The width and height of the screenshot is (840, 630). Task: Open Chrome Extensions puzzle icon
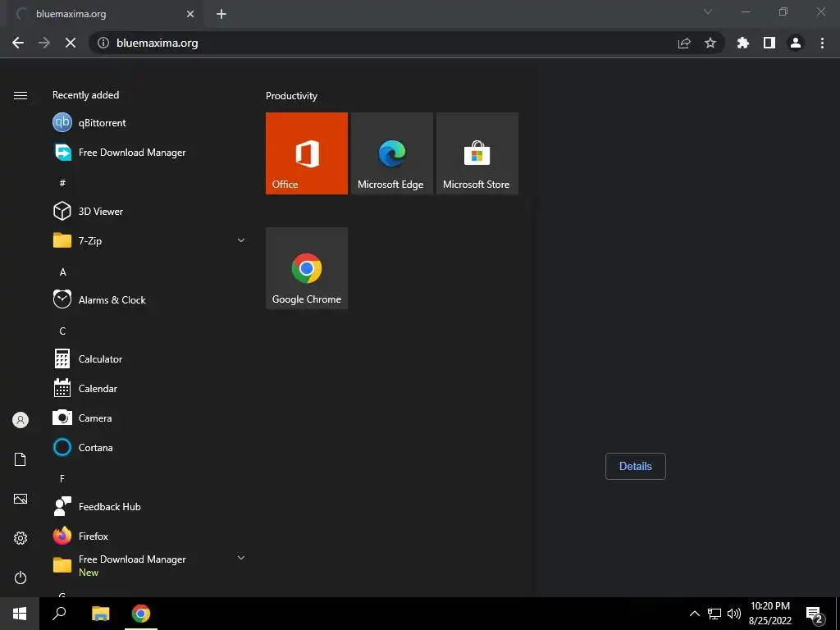pos(743,43)
